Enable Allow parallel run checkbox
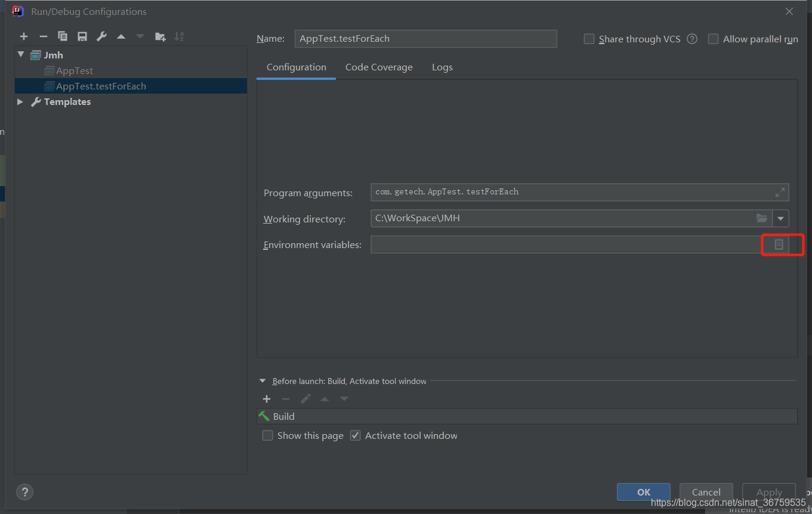 (713, 39)
